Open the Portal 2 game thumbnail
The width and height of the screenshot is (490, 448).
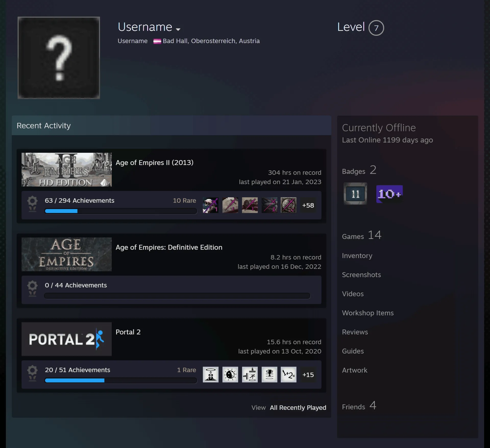click(67, 339)
